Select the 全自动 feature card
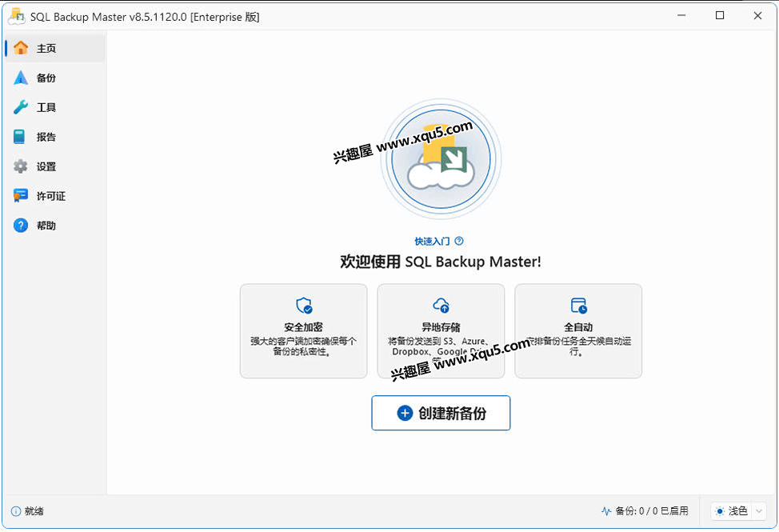 click(578, 331)
